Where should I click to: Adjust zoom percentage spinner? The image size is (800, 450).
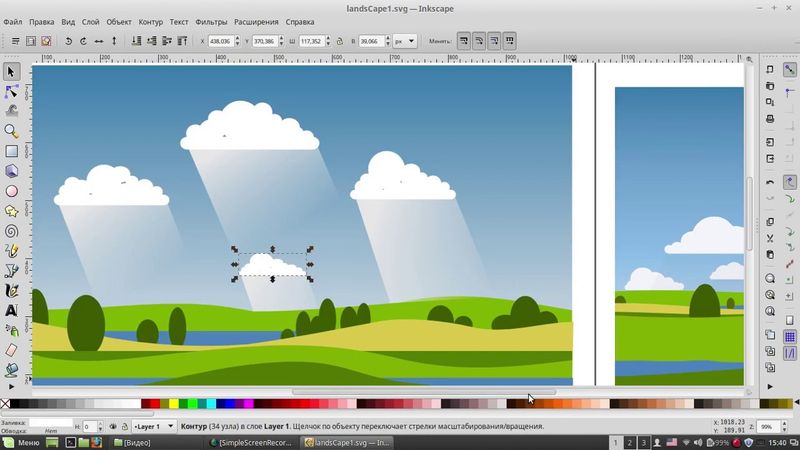pyautogui.click(x=784, y=427)
